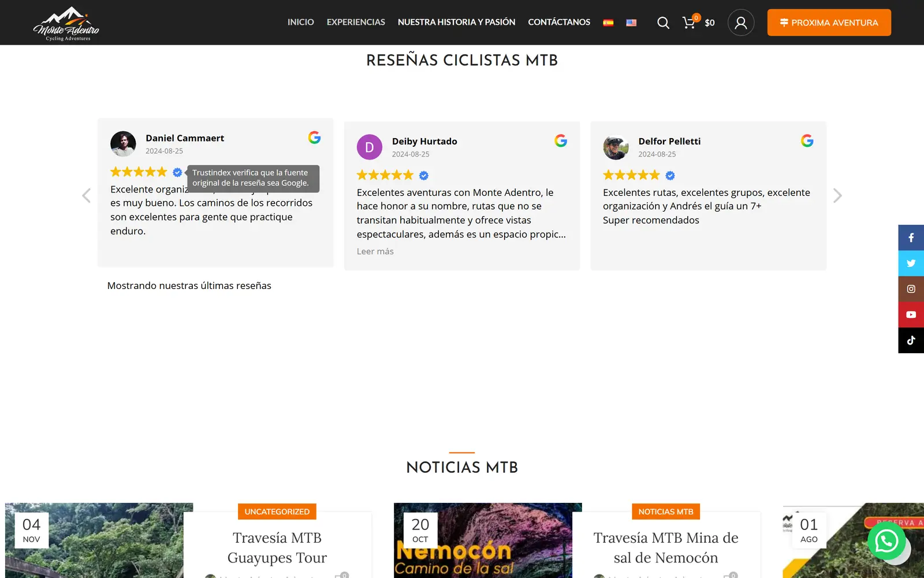Open the shopping cart icon

[690, 22]
